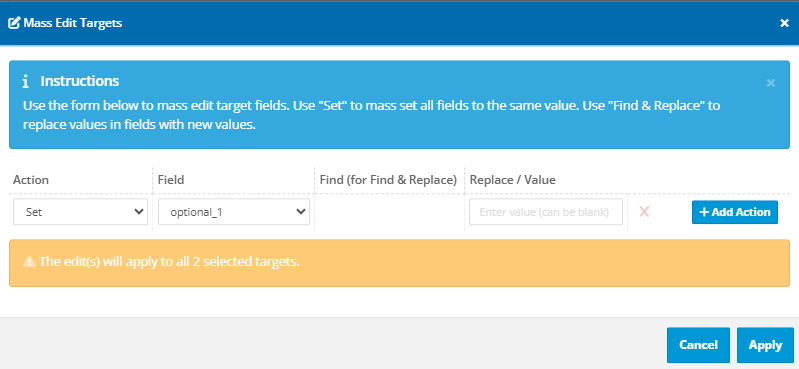Image resolution: width=799 pixels, height=369 pixels.
Task: Click the warning triangle icon
Action: (30, 262)
